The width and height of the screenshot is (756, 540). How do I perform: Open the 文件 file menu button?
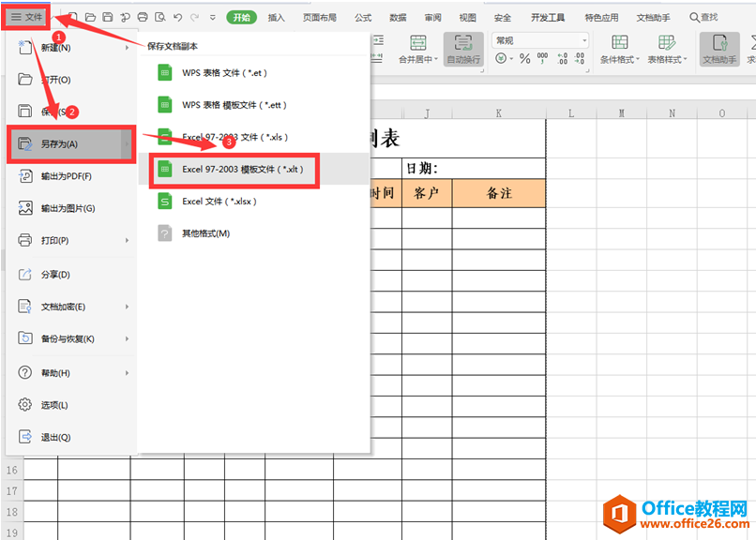[x=26, y=17]
